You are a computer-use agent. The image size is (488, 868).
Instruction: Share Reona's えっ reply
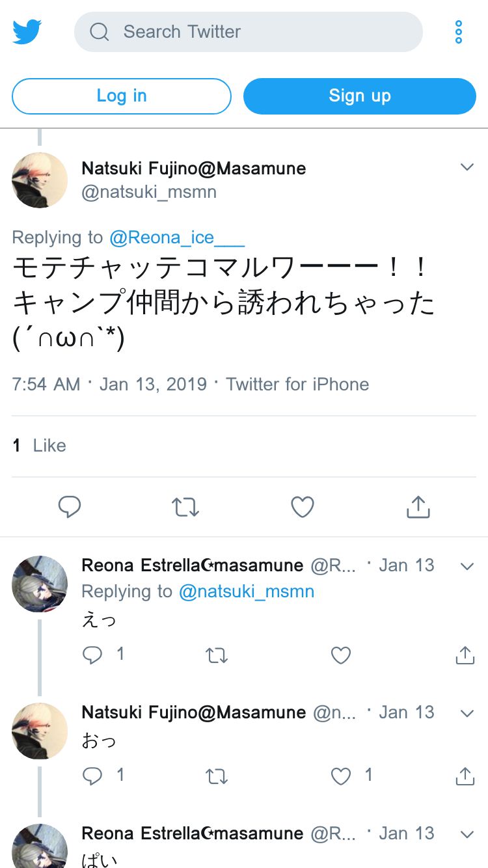pos(465,655)
